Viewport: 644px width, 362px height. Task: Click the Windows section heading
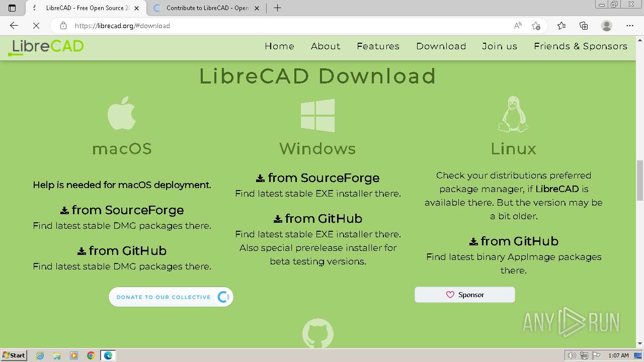pyautogui.click(x=317, y=149)
